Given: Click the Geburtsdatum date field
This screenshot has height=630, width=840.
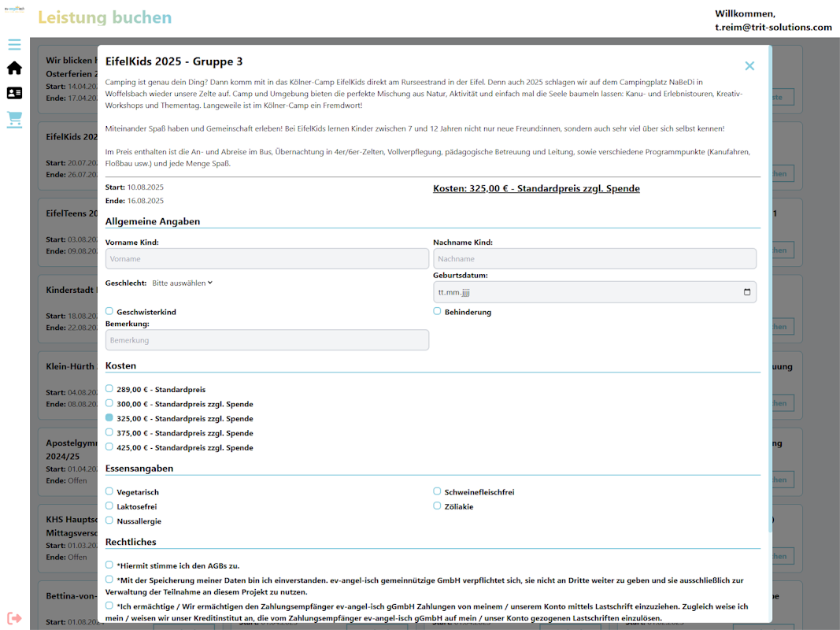Looking at the screenshot, I should [594, 292].
